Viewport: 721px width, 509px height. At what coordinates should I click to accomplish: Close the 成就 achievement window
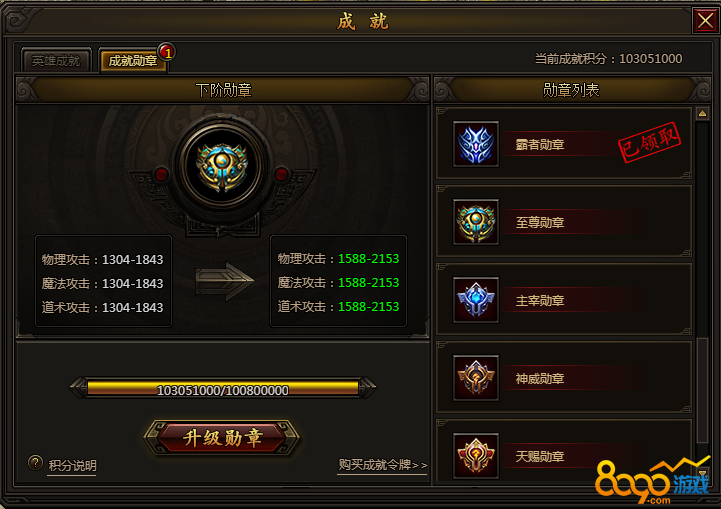(x=705, y=21)
